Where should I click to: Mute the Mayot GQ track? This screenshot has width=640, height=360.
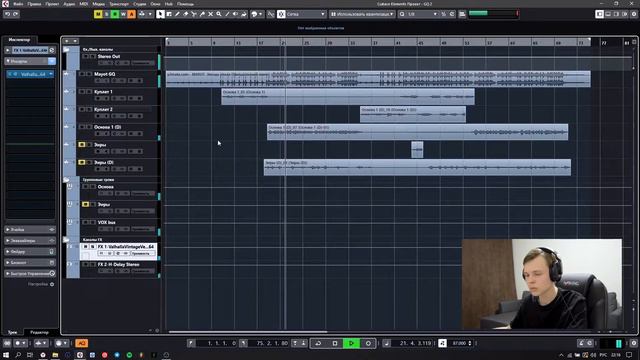pyautogui.click(x=82, y=74)
